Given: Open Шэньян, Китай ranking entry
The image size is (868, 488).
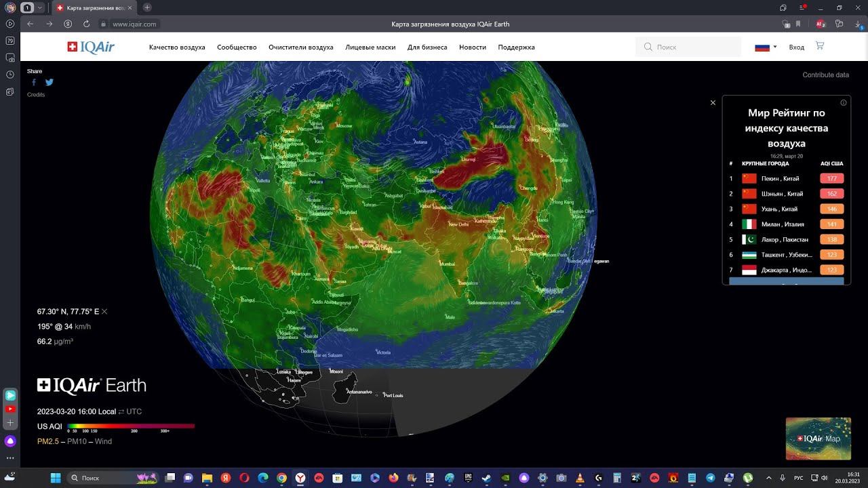Looking at the screenshot, I should 787,194.
